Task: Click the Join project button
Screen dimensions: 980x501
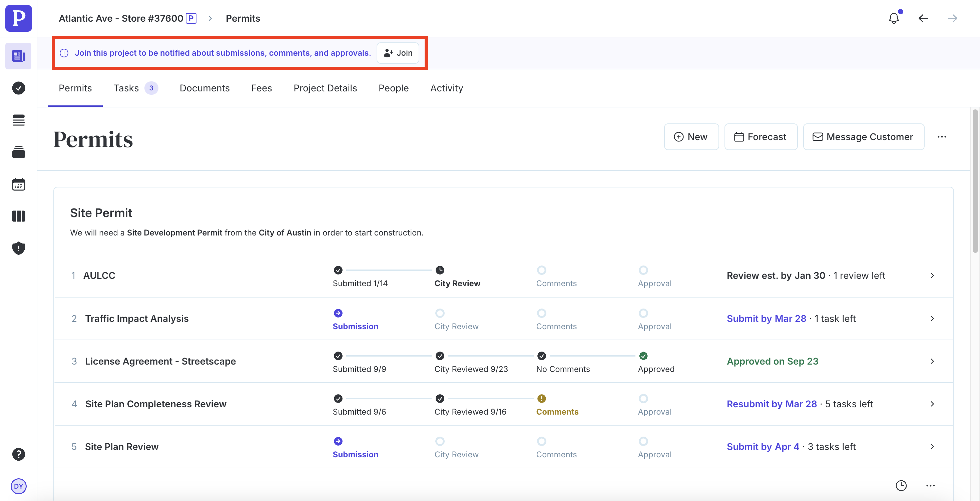Action: 398,53
